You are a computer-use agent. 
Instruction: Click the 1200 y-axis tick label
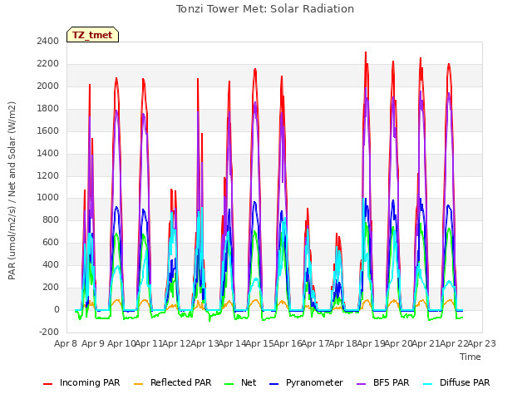tap(48, 175)
